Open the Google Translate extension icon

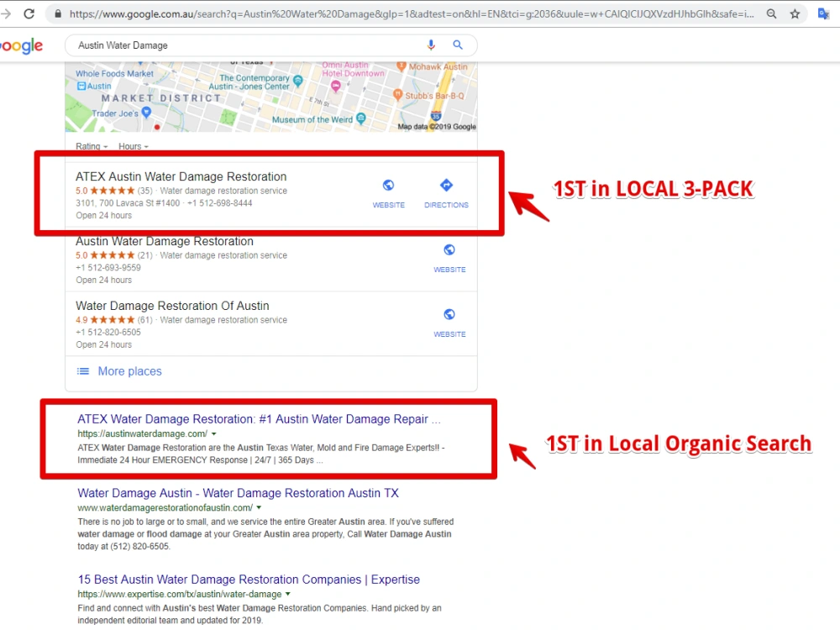pos(823,14)
